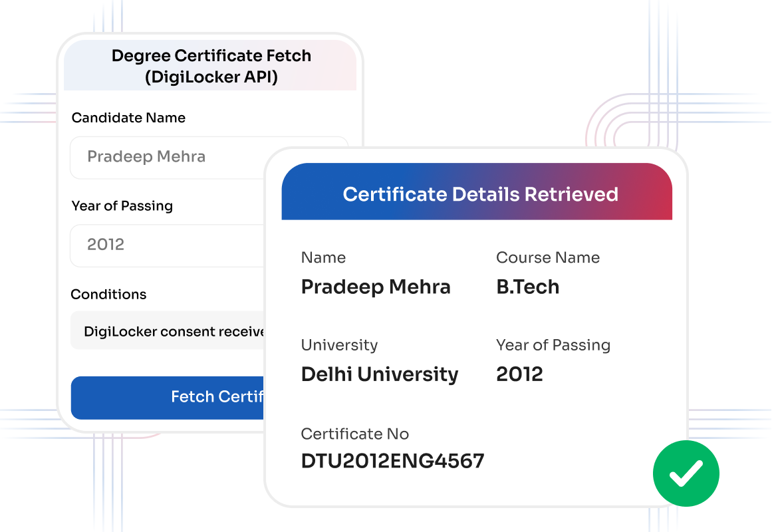
Task: Click the University label in results
Action: click(340, 345)
